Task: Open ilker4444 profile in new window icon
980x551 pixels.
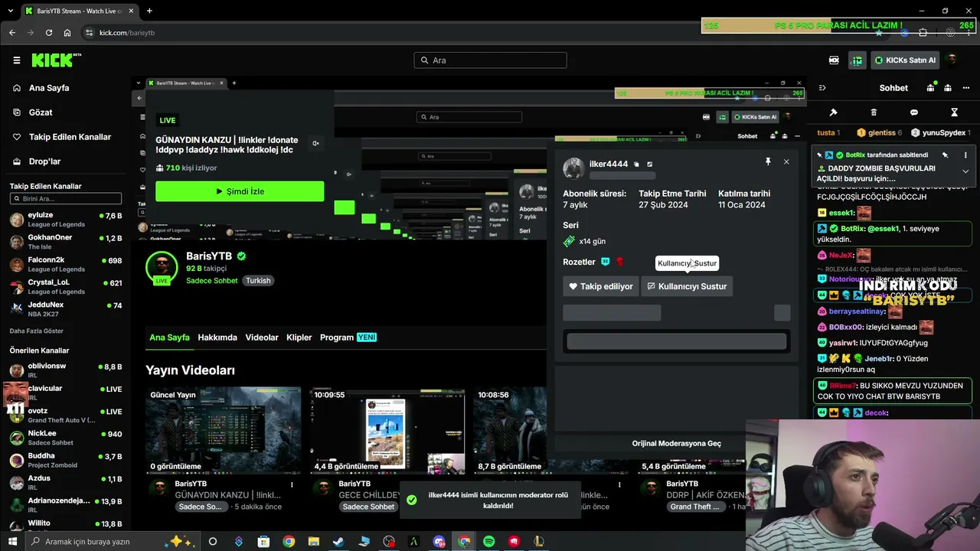Action: (649, 164)
